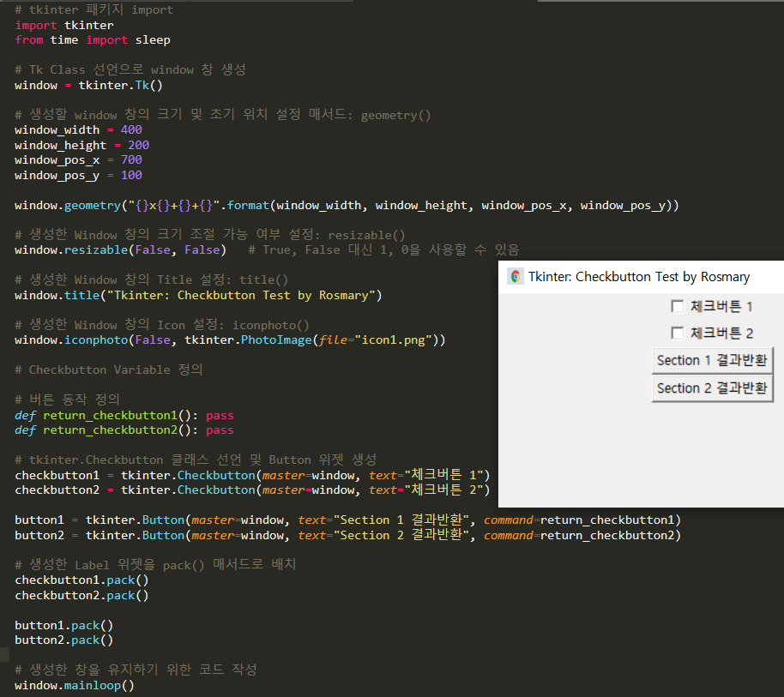784x697 pixels.
Task: Click the button1.pack() line
Action: click(x=64, y=626)
